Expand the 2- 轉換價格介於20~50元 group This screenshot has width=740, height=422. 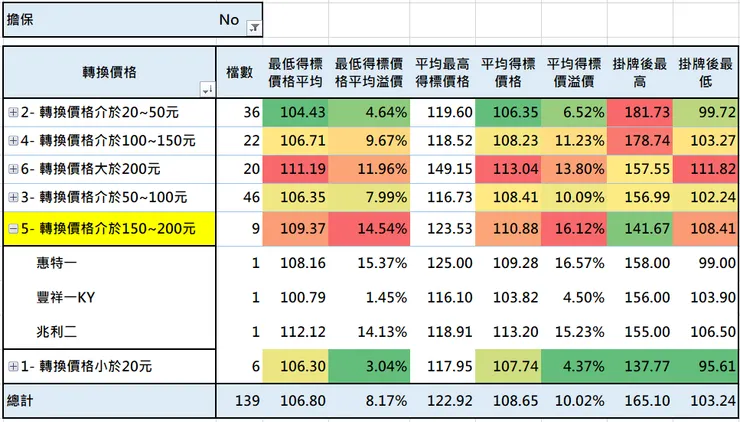tap(13, 112)
